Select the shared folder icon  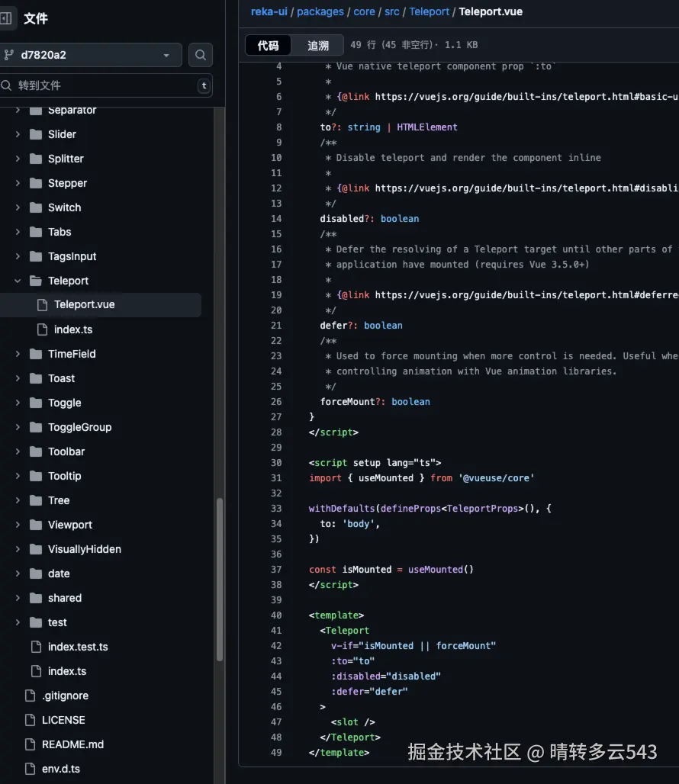(36, 598)
